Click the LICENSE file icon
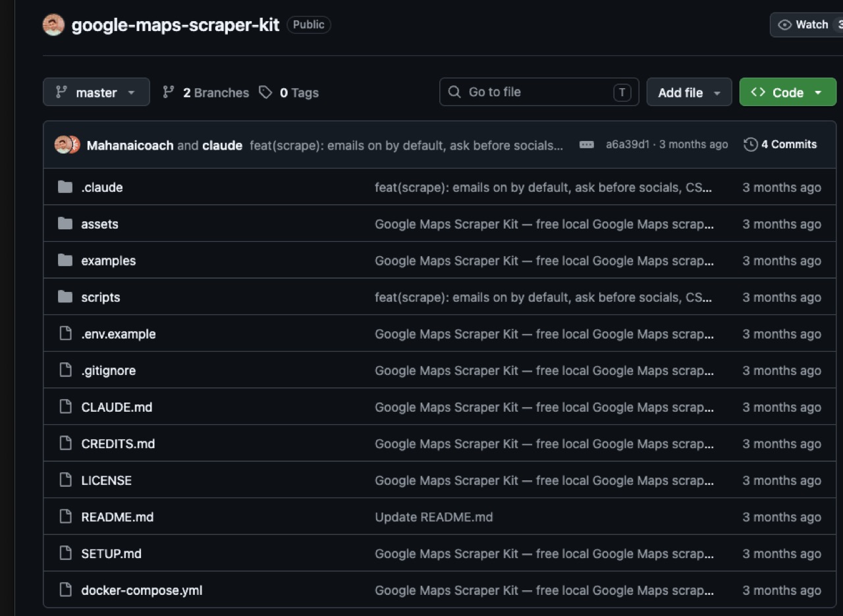 click(65, 480)
